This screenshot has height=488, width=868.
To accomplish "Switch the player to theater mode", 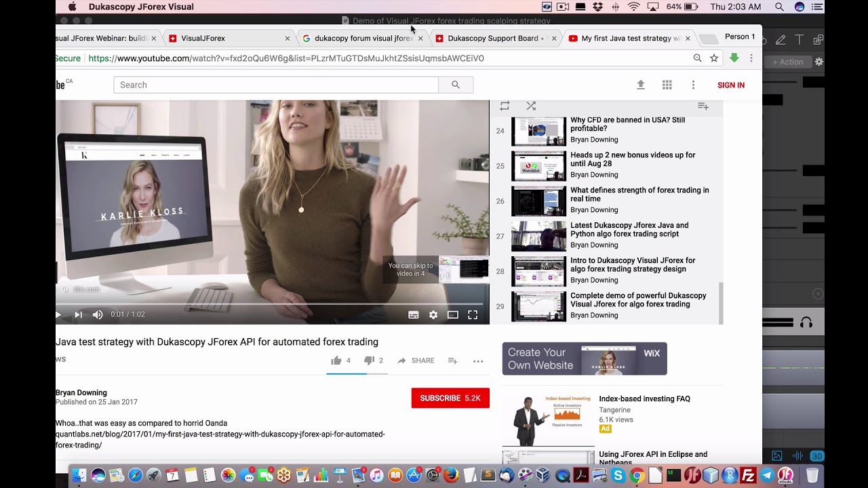I will click(x=453, y=314).
